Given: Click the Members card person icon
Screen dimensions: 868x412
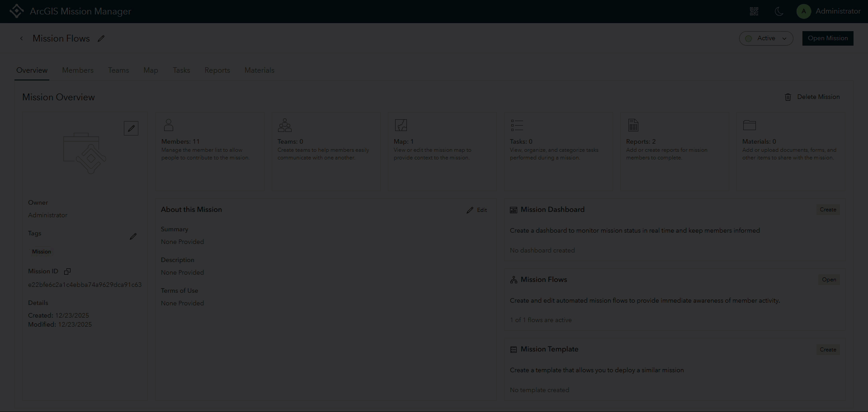Looking at the screenshot, I should (169, 125).
